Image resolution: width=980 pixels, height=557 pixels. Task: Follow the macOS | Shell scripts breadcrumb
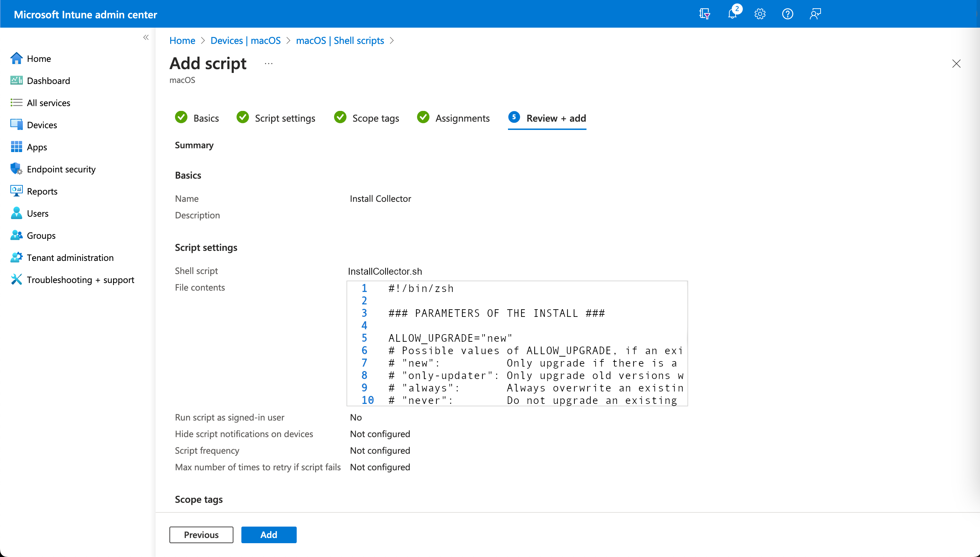click(x=340, y=40)
